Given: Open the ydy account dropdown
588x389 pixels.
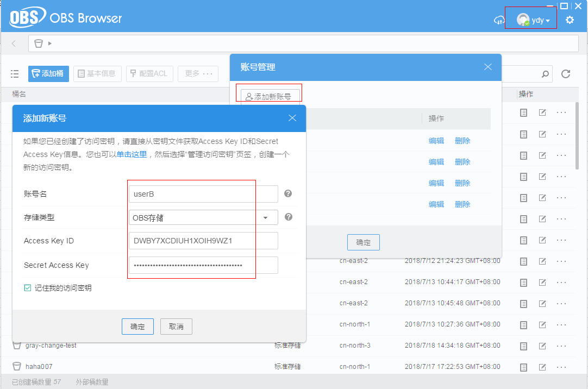Looking at the screenshot, I should click(533, 20).
